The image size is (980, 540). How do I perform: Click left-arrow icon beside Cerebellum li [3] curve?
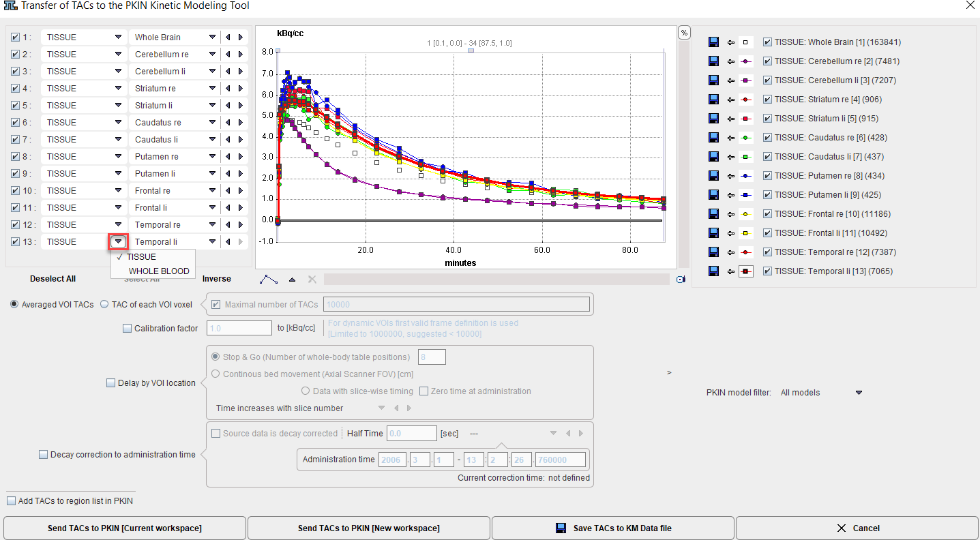pos(732,80)
